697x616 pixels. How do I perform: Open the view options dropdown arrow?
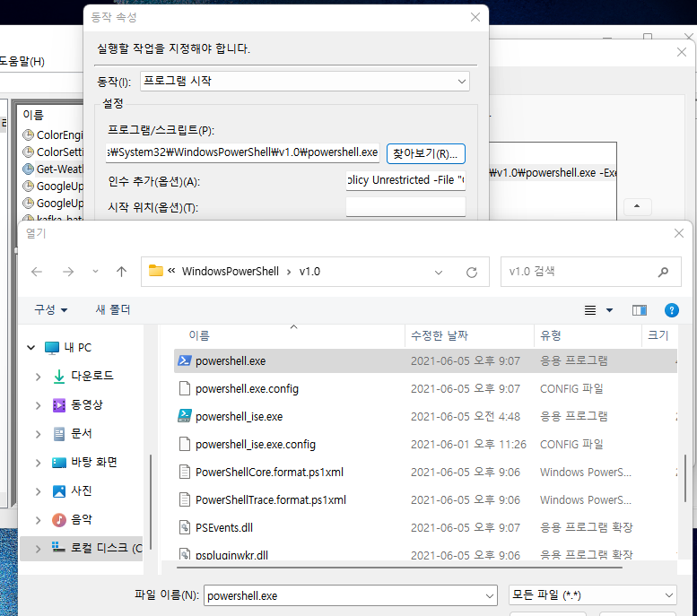[609, 310]
